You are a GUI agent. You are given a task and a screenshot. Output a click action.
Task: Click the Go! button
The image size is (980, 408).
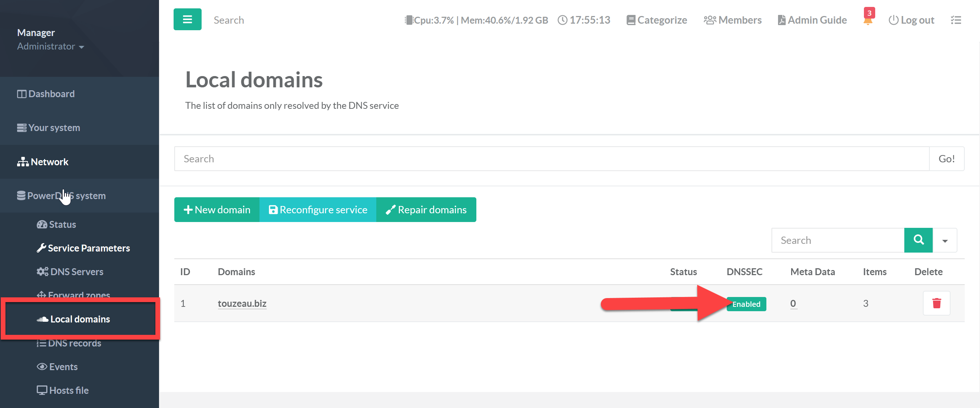point(946,159)
